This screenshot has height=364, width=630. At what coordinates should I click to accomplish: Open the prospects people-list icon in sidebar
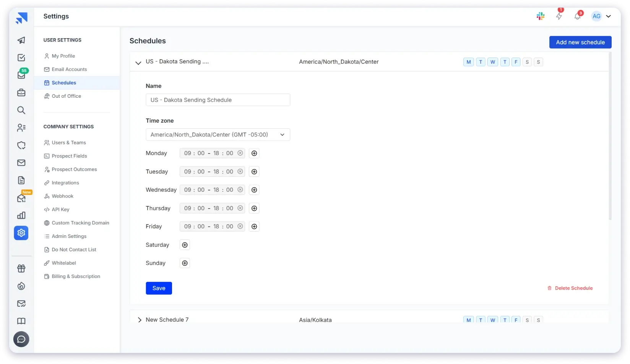(21, 128)
